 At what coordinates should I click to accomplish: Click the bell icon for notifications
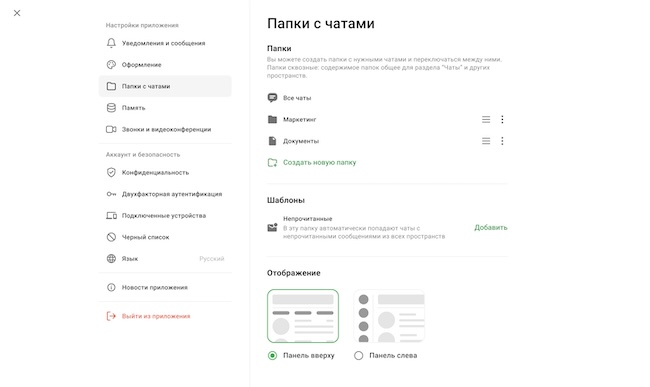click(111, 43)
